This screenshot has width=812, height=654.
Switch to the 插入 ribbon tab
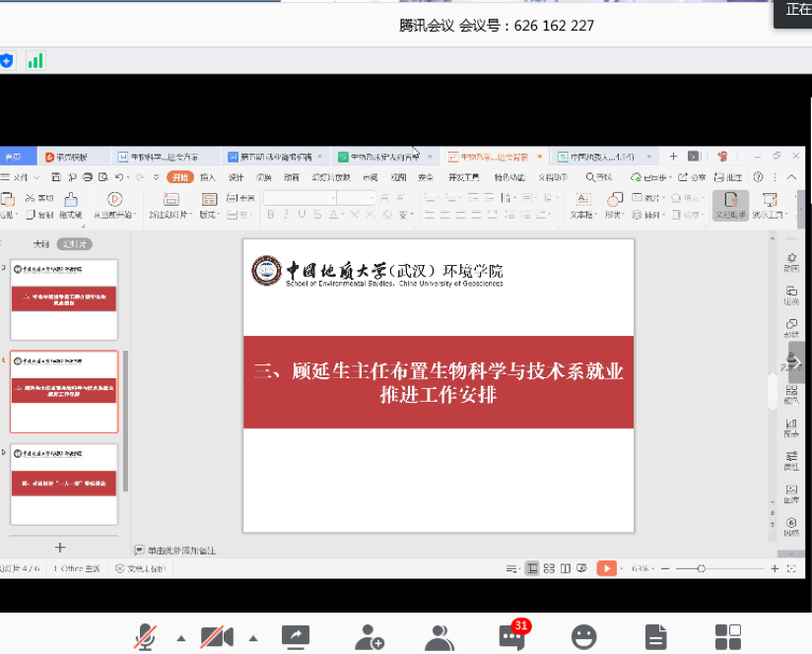click(x=208, y=177)
